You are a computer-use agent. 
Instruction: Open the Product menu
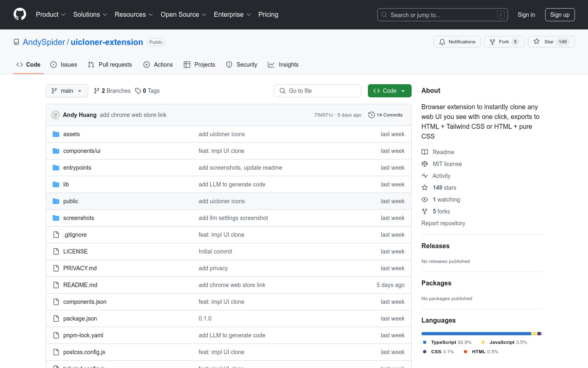tap(51, 14)
